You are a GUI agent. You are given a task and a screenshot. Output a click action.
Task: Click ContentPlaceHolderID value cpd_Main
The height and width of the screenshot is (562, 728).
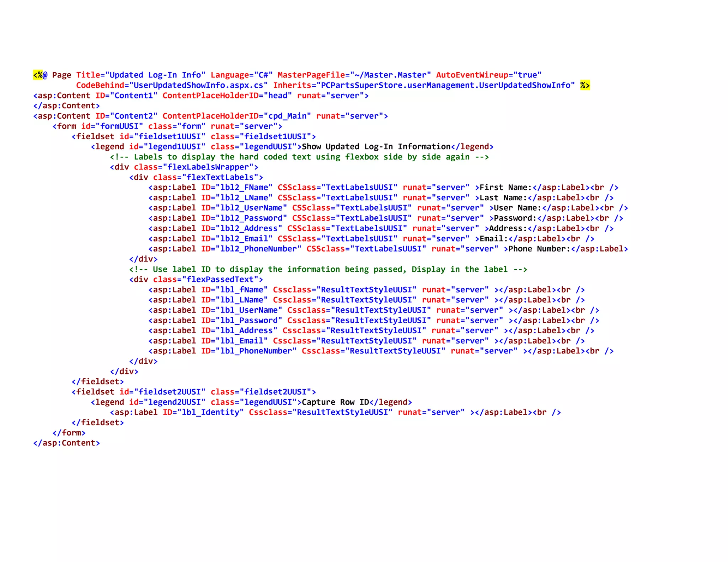(287, 116)
